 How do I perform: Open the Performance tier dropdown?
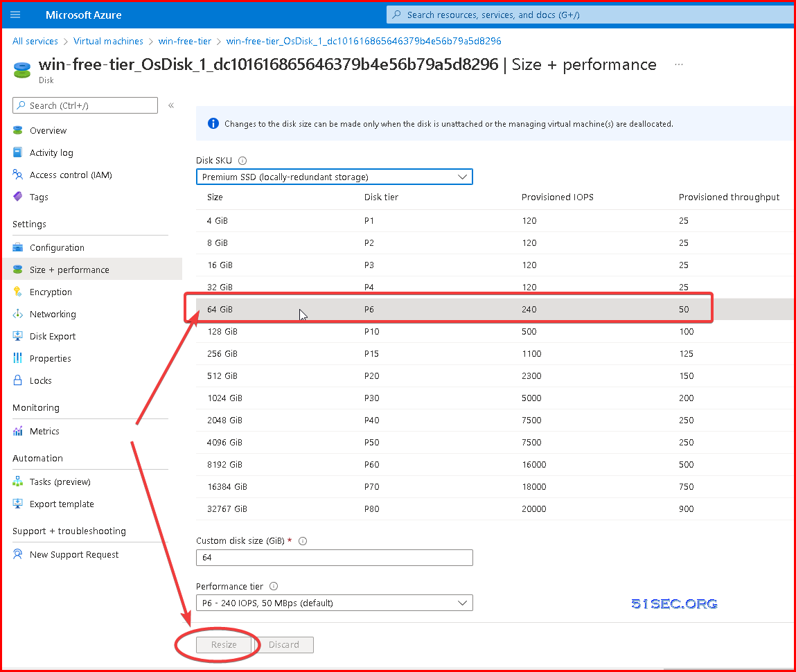coord(334,603)
